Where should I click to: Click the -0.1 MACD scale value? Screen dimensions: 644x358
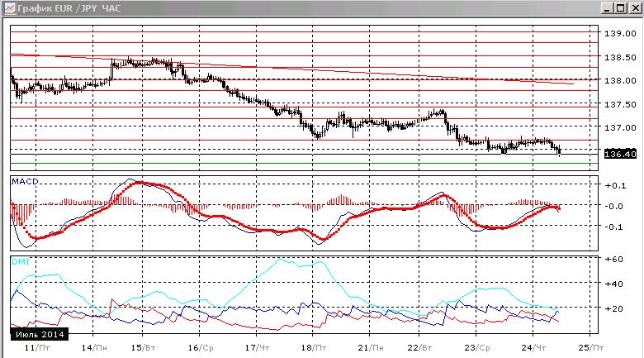click(616, 227)
